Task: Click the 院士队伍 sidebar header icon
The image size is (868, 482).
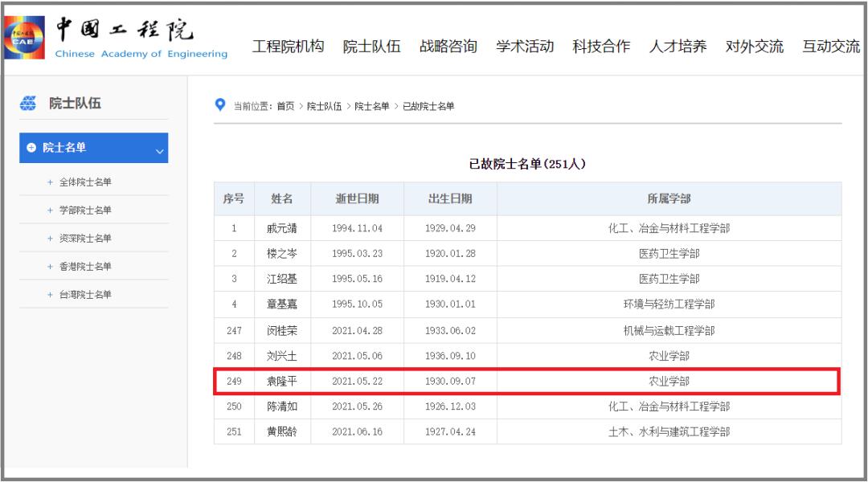Action: (29, 103)
